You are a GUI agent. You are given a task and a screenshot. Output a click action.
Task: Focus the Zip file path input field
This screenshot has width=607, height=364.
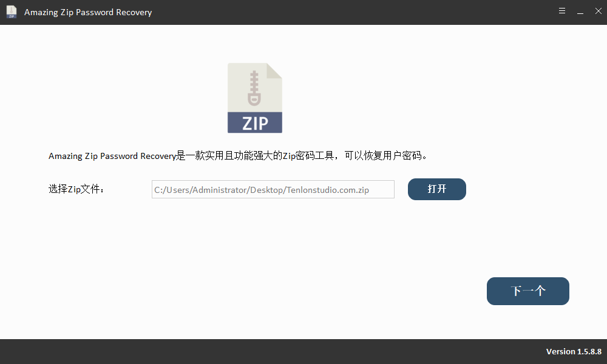pyautogui.click(x=273, y=189)
